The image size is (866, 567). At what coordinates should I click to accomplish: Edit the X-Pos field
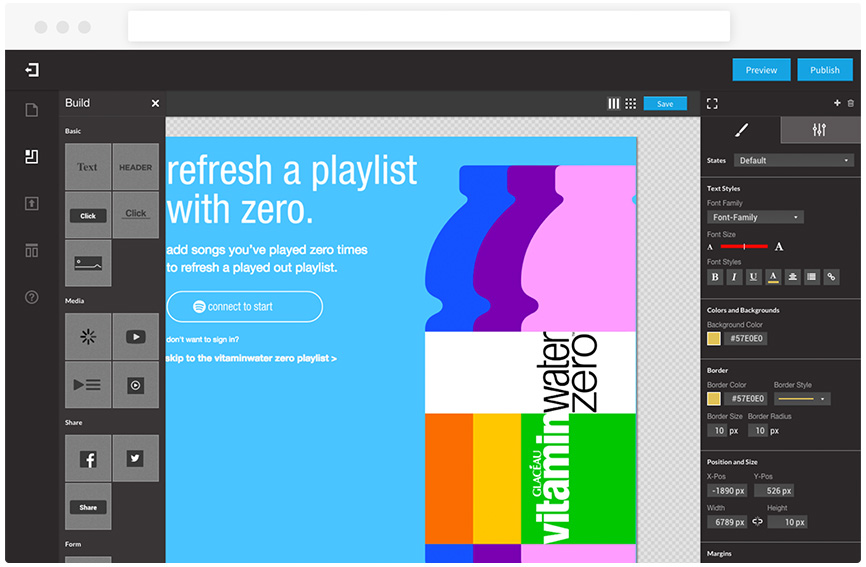click(x=727, y=491)
